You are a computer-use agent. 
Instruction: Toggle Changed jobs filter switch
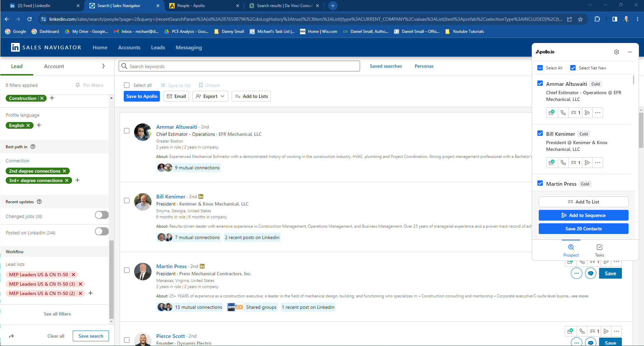coord(102,215)
